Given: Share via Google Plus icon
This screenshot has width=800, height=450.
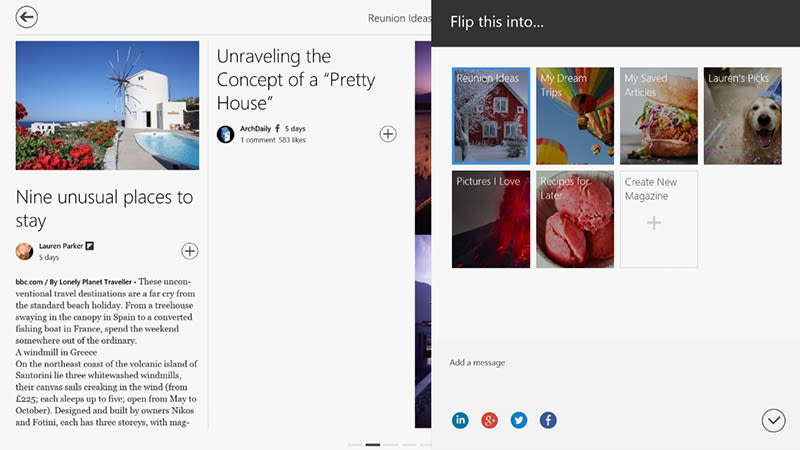Looking at the screenshot, I should click(x=489, y=420).
